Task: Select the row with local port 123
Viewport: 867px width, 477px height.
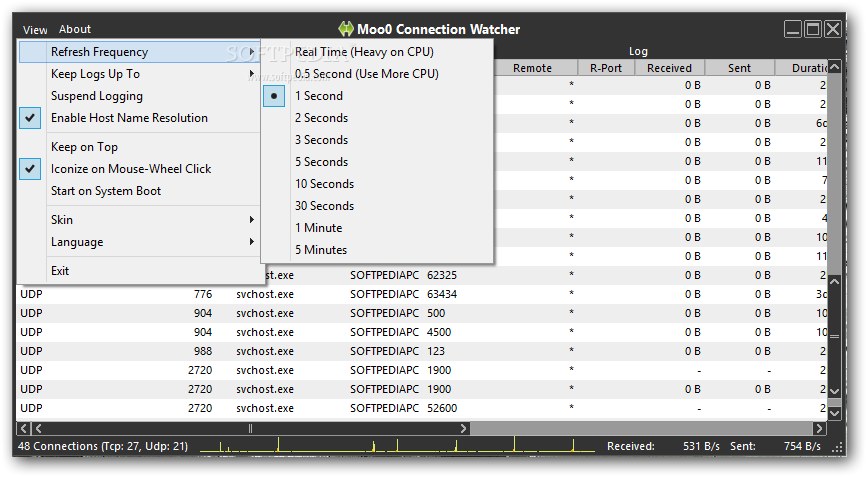Action: (422, 352)
